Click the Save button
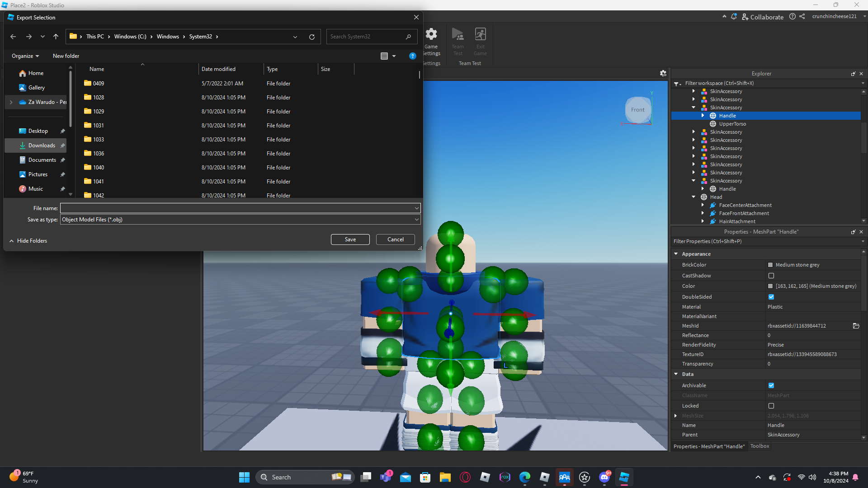The image size is (868, 488). (350, 239)
